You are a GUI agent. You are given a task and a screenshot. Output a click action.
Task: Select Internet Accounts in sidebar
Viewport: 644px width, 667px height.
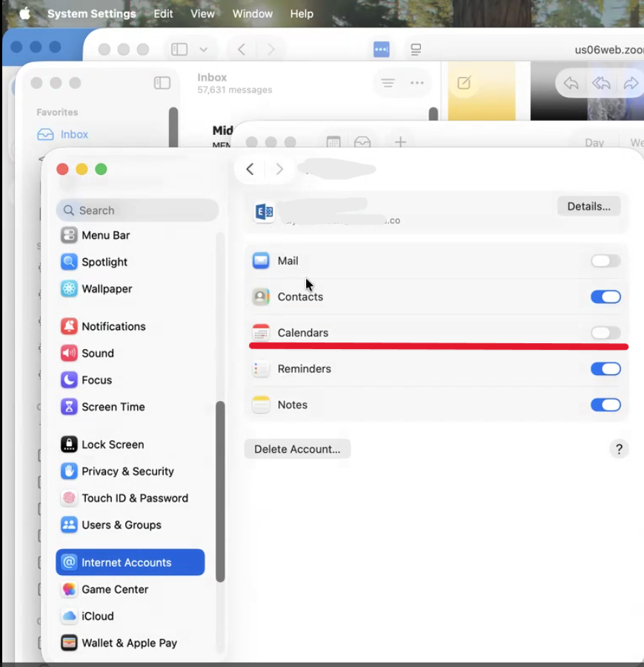coord(130,563)
